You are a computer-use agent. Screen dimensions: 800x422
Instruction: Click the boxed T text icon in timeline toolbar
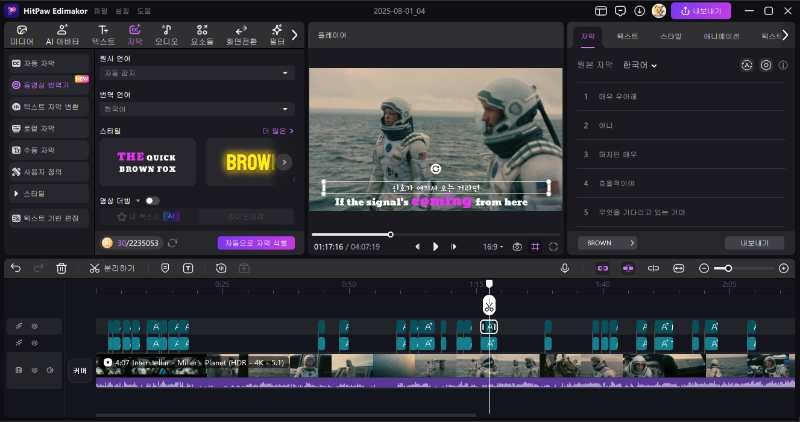tap(188, 268)
